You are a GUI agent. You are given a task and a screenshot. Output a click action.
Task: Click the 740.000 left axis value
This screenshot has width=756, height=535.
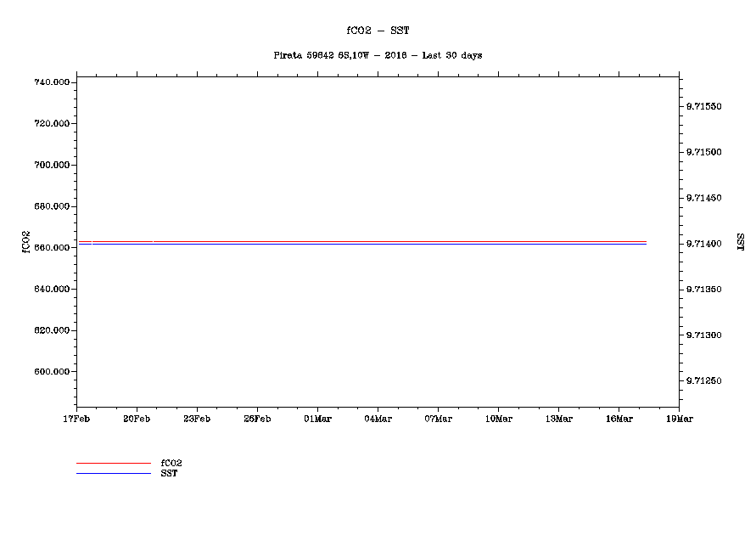[x=51, y=82]
